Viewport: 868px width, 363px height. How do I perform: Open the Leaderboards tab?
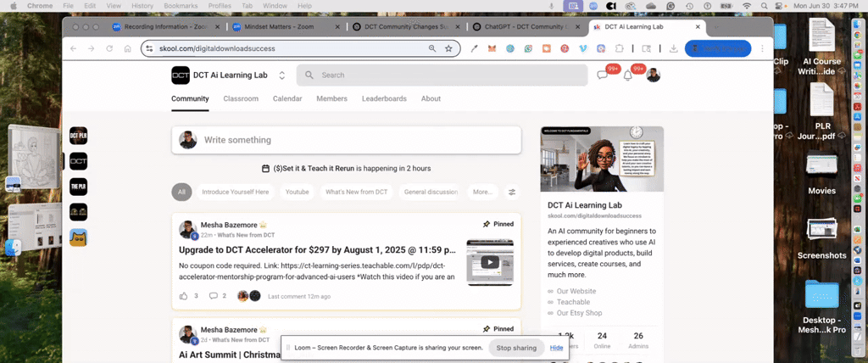(384, 98)
